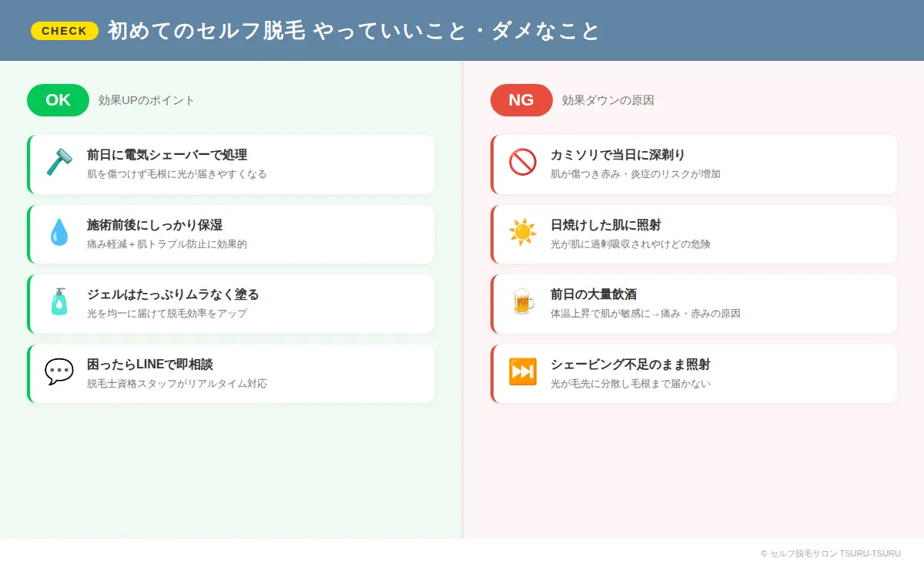Viewport: 924px width, 578px height.
Task: Click the beer mug icon on 大量飲酒 card
Action: [x=522, y=302]
